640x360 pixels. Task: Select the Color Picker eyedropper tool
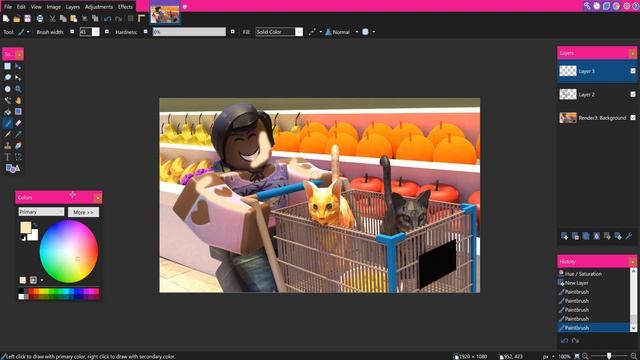[18, 134]
